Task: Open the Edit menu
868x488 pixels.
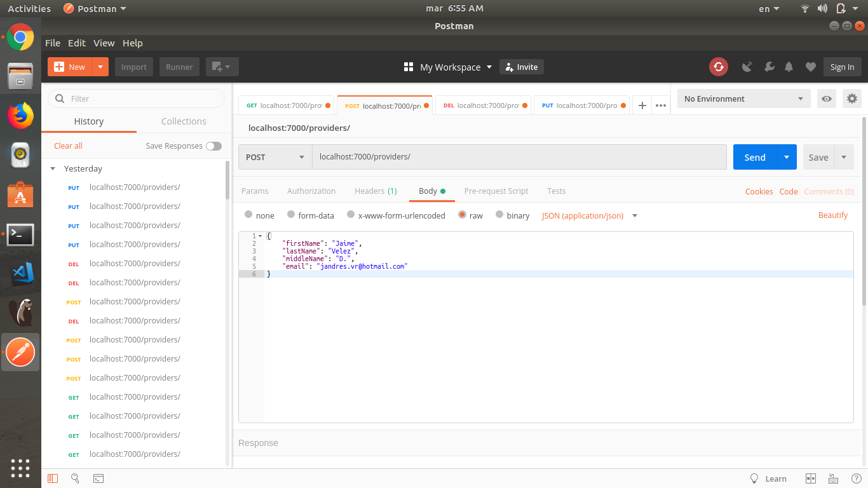Action: 77,43
